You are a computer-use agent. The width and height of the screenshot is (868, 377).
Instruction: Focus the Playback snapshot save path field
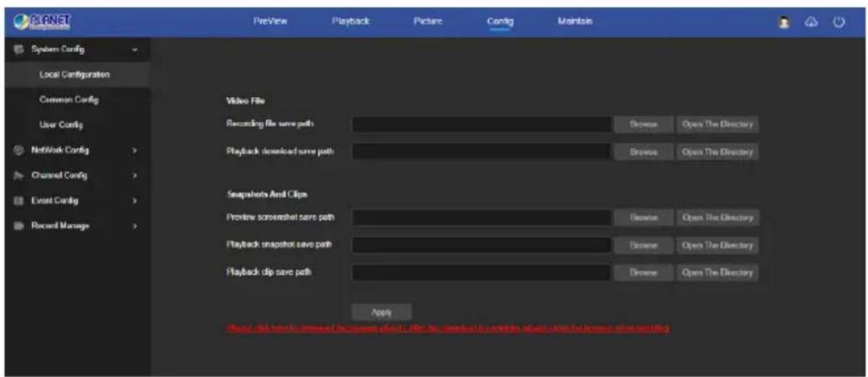pos(481,246)
